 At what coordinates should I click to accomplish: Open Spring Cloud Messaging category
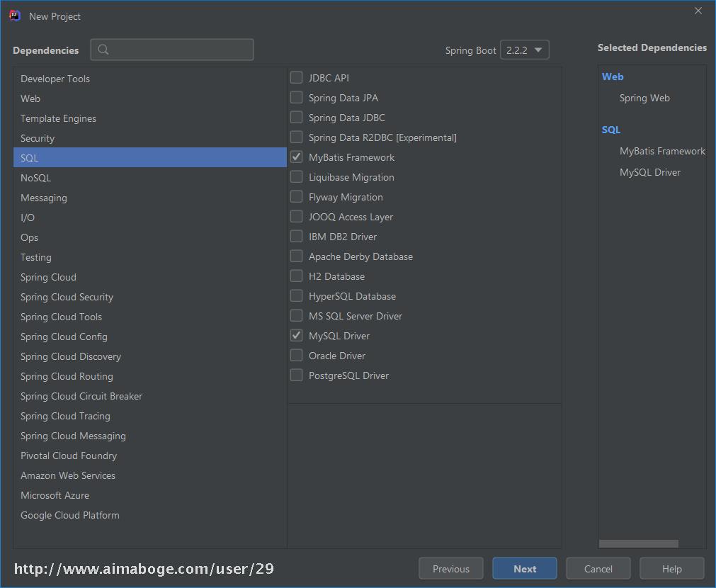(150, 436)
